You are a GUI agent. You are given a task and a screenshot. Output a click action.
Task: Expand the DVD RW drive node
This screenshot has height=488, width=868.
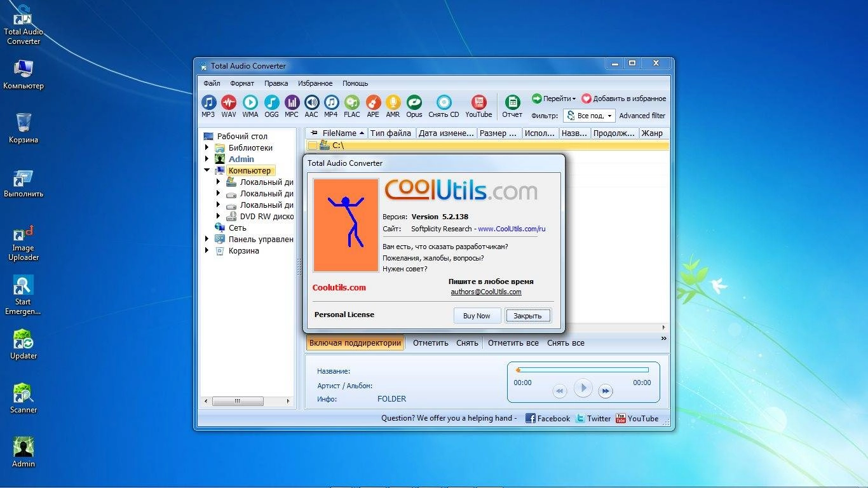[x=219, y=216]
